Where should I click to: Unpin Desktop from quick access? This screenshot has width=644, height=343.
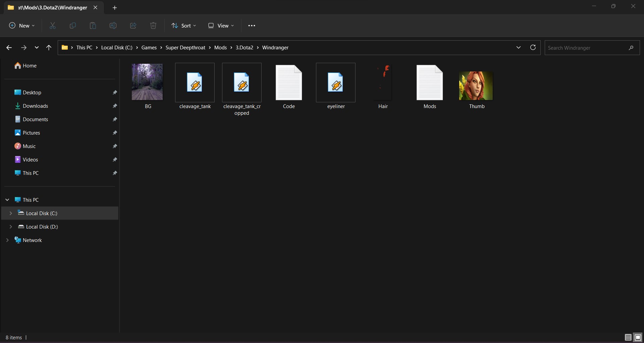[x=115, y=93]
